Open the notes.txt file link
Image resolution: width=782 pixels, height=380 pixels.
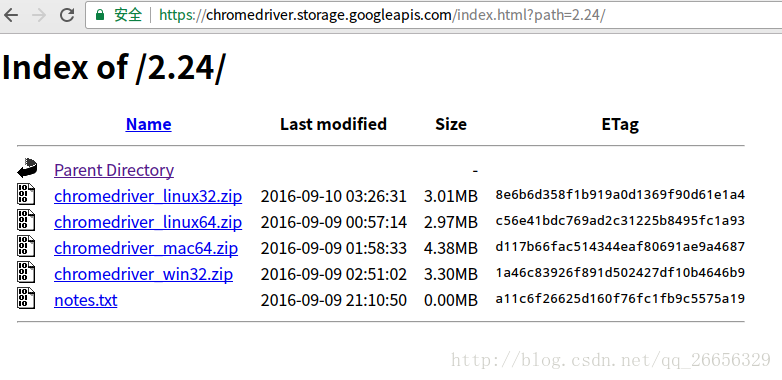[x=86, y=300]
